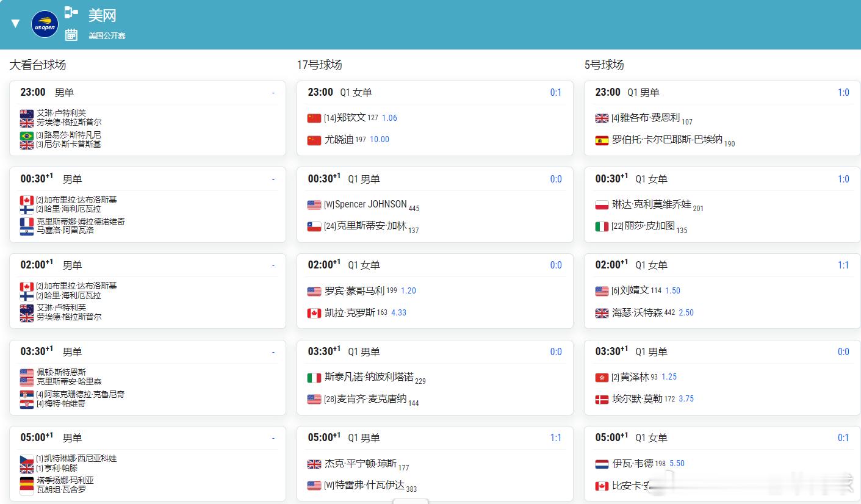
Task: Open the calendar schedule icon
Action: click(x=71, y=35)
